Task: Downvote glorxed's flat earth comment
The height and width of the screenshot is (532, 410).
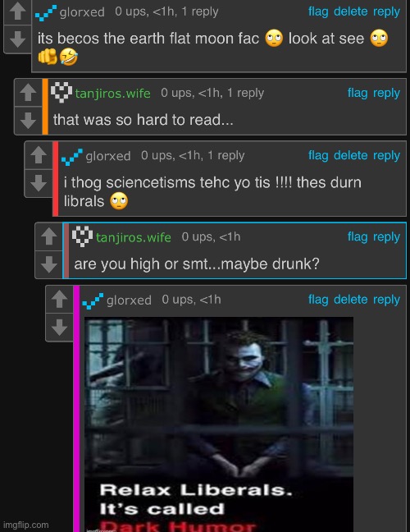Action: 17,39
